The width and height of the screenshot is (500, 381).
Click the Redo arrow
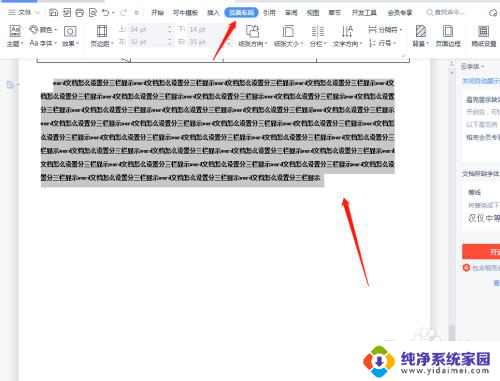tap(123, 13)
